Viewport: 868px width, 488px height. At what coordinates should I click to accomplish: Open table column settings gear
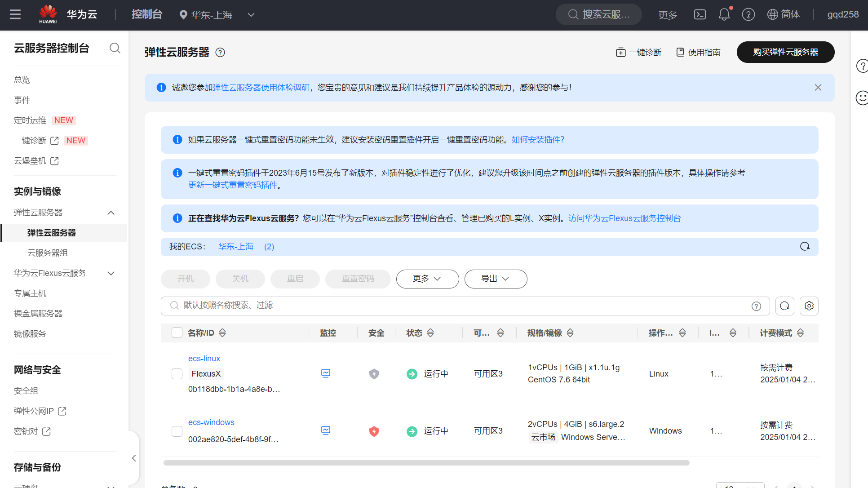point(809,306)
